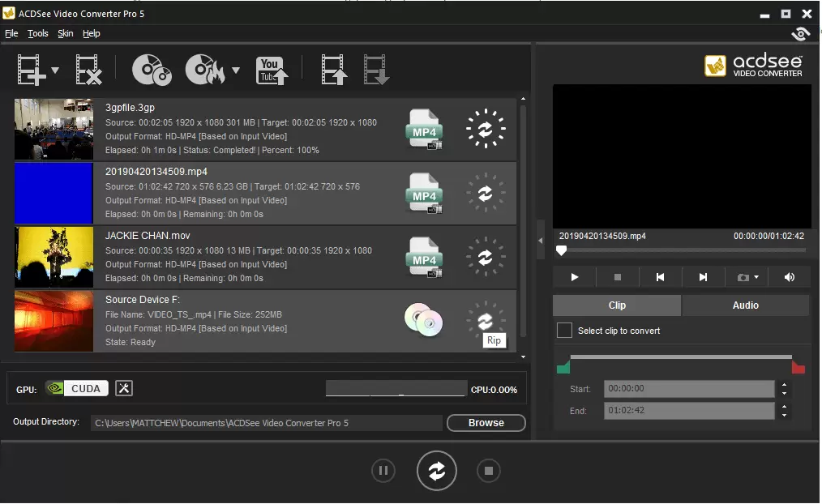Switch to the Clip tab
Viewport: 822px width, 504px height.
[x=617, y=305]
